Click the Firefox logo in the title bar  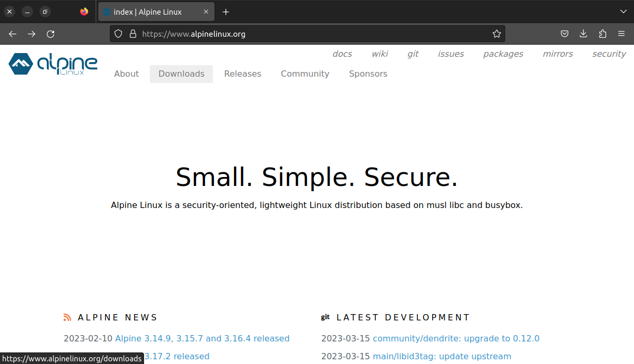pyautogui.click(x=84, y=12)
